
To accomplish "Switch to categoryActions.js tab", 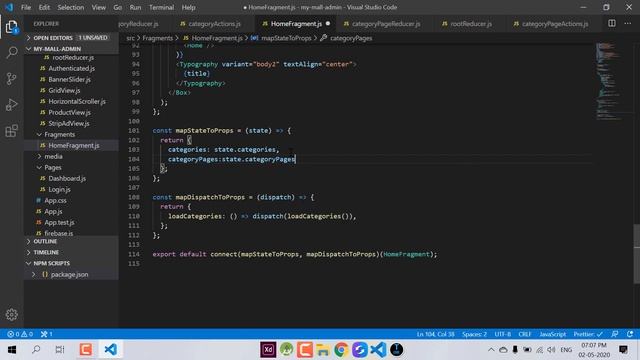I will coord(214,24).
